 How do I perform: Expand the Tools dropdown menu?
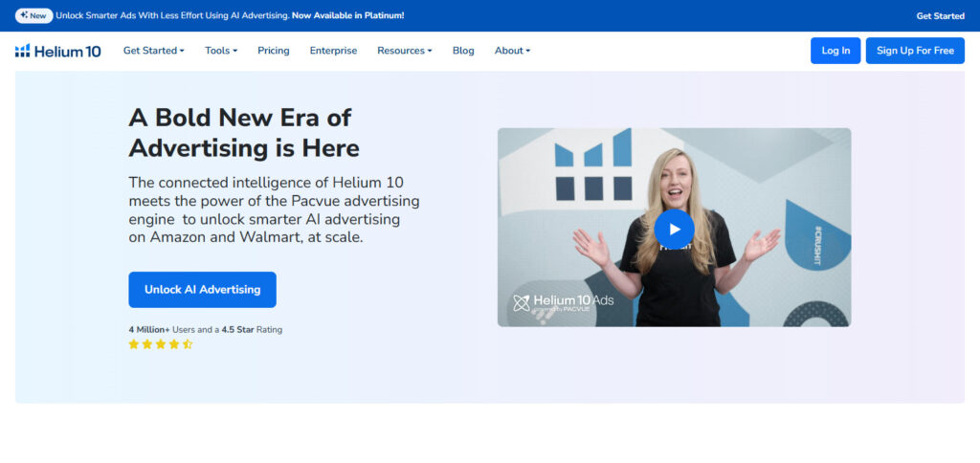click(221, 51)
